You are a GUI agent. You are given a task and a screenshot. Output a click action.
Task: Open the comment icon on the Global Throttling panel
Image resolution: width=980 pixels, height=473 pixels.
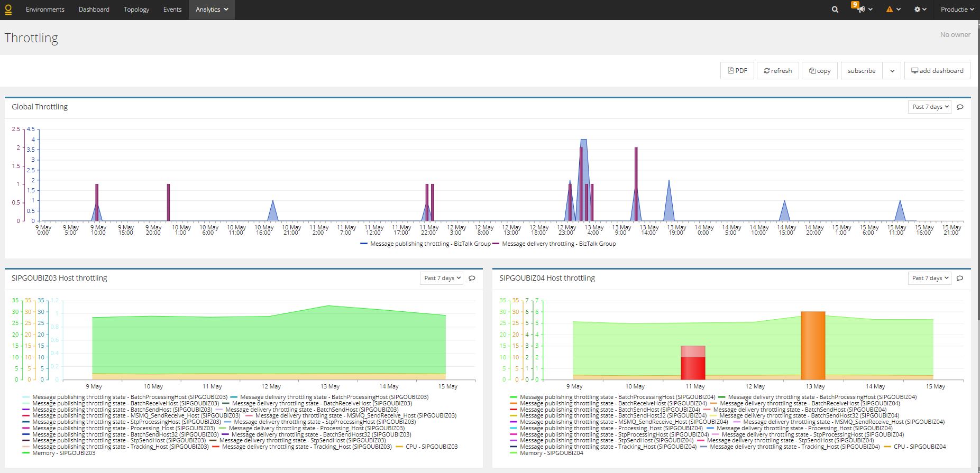pos(960,107)
